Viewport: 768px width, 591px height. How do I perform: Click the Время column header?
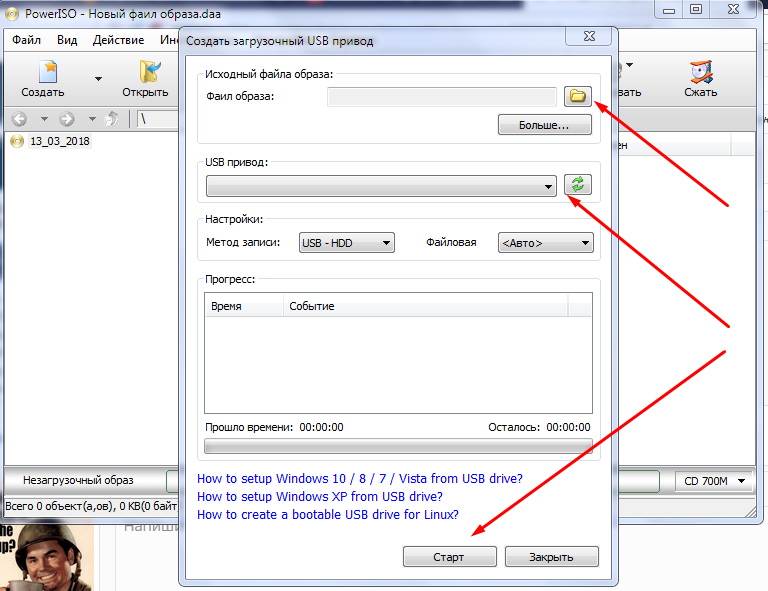244,306
